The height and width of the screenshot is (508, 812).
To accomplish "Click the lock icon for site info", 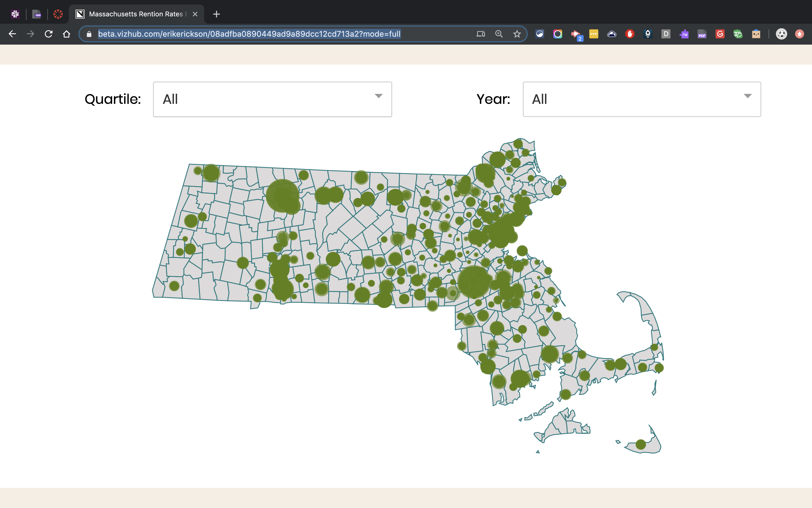I will pos(89,34).
